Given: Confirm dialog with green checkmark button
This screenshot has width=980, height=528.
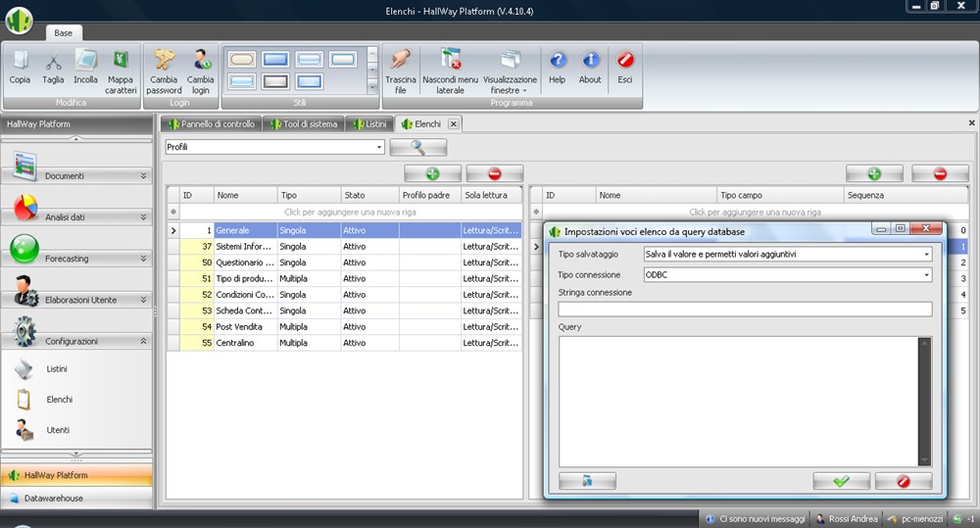Looking at the screenshot, I should coord(841,481).
